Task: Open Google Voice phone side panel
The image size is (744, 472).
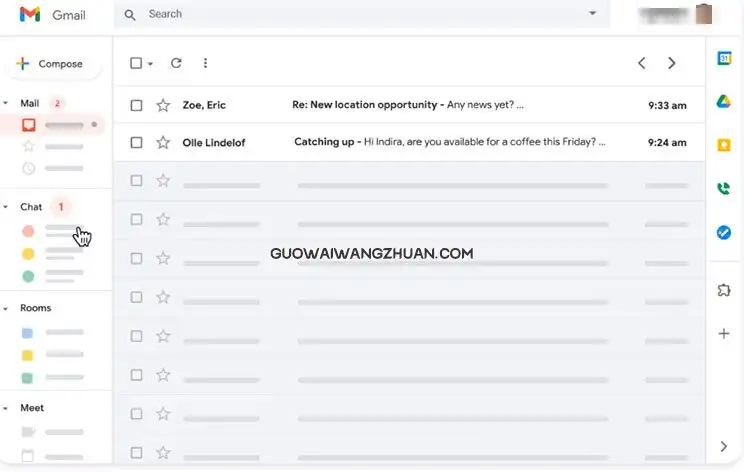Action: pyautogui.click(x=724, y=188)
